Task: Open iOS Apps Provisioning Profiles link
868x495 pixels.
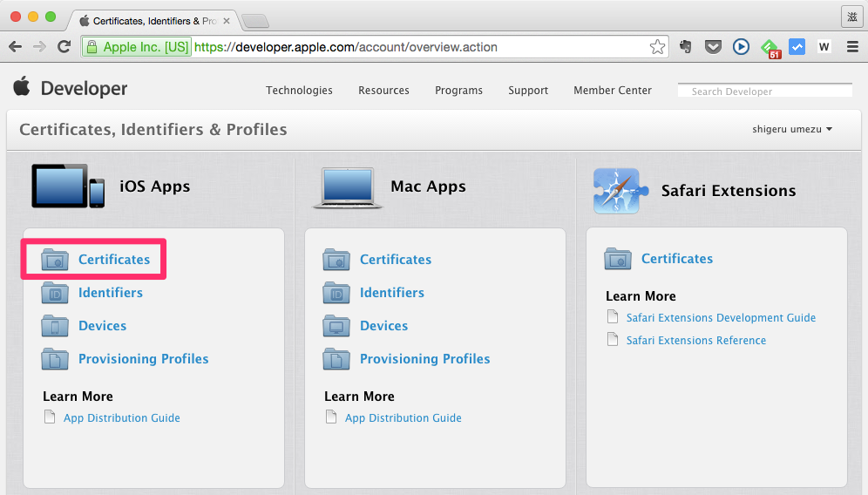Action: 144,359
